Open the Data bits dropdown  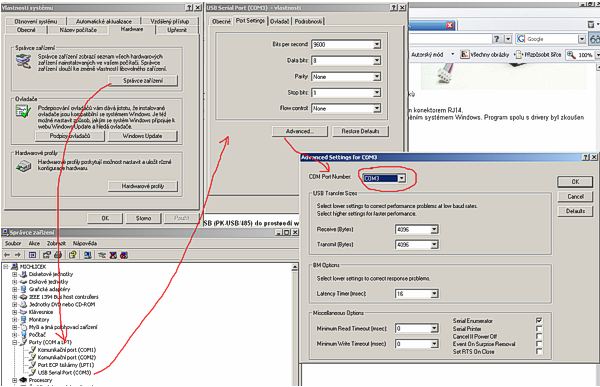(377, 61)
